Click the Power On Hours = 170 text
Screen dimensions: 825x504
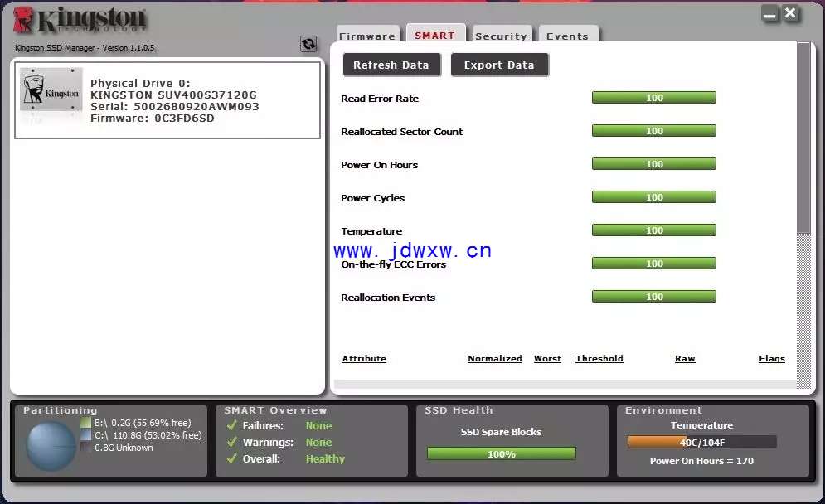point(702,461)
